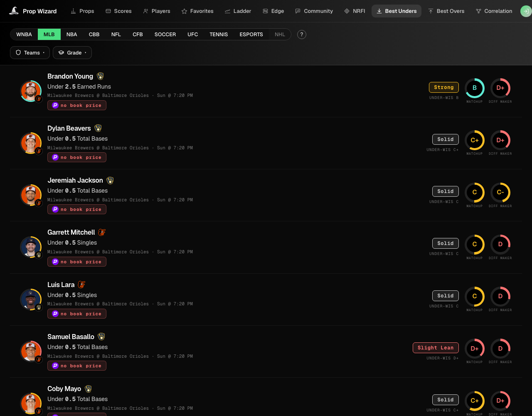Click Jeremiah Jackson's C matchup grade ring
The height and width of the screenshot is (416, 532).
(475, 193)
